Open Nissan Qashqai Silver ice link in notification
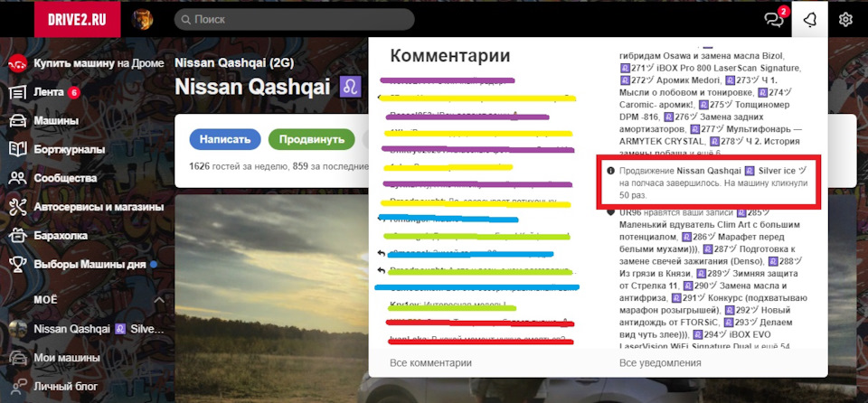 [x=741, y=171]
